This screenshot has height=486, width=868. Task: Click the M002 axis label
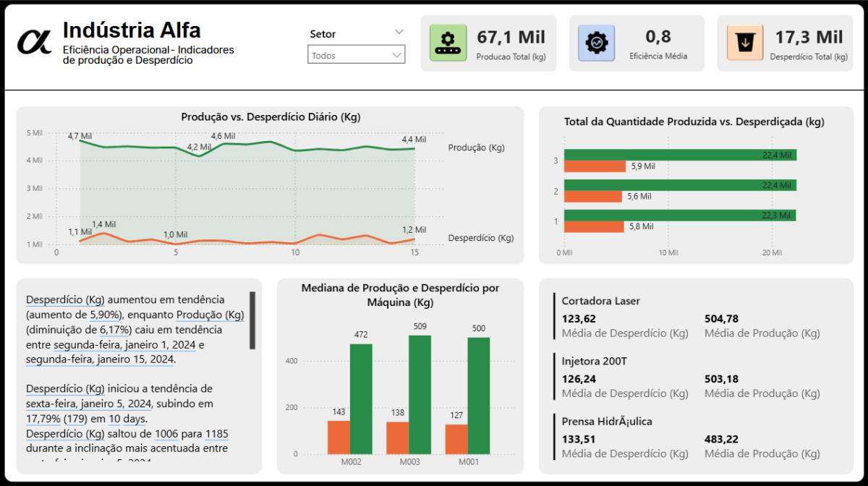[x=350, y=461]
